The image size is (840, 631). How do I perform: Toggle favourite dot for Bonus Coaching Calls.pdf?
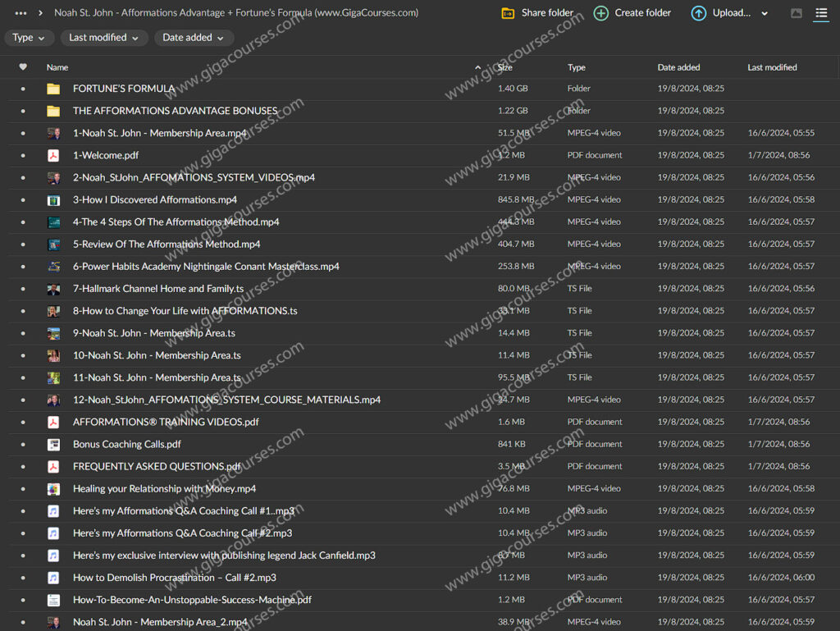[23, 445]
